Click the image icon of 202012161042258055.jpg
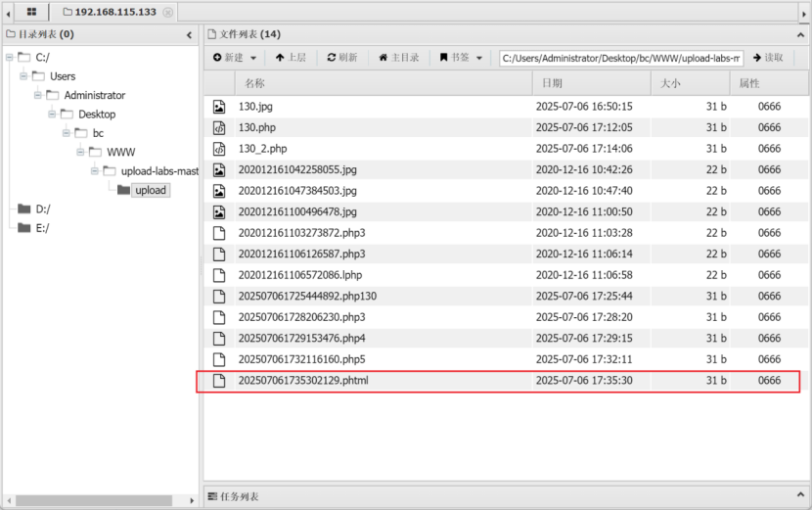Screen dimensions: 812x510 (219, 170)
